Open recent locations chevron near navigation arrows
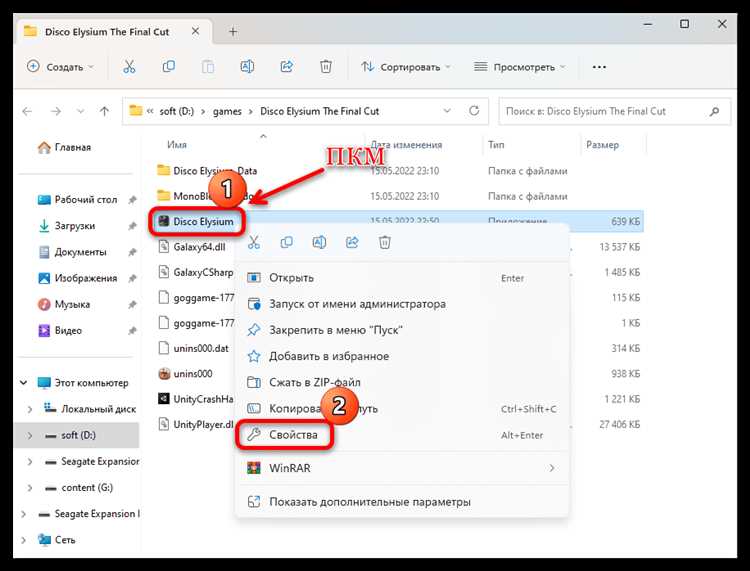The width and height of the screenshot is (750, 571). coord(80,111)
